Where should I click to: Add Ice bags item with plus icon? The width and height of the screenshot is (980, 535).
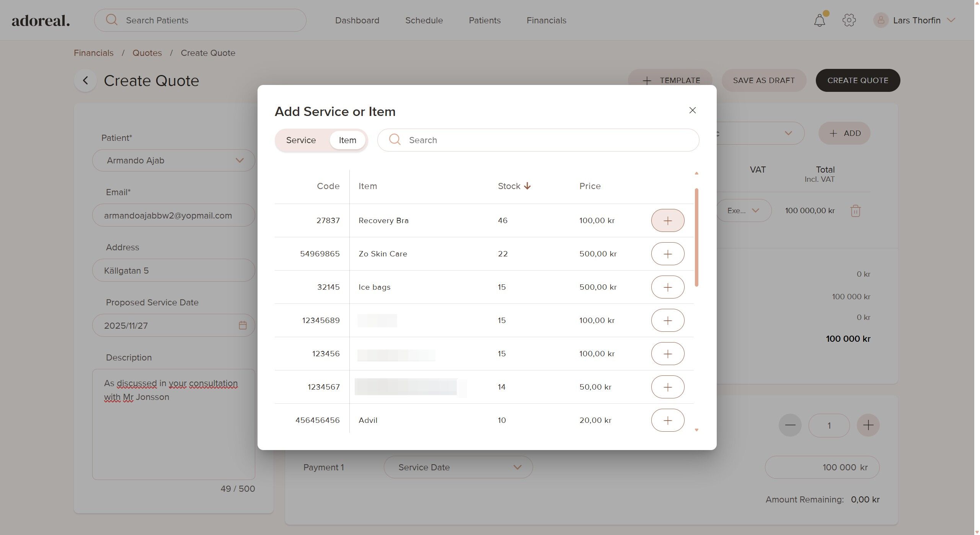667,287
